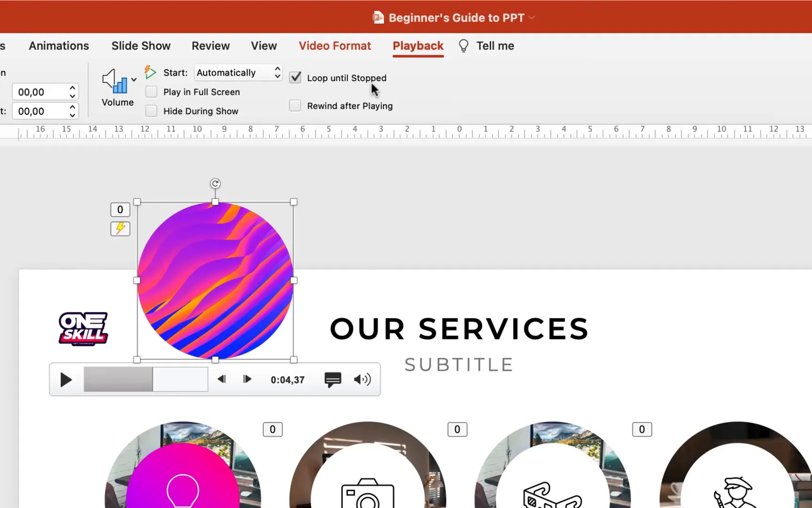The width and height of the screenshot is (812, 508).
Task: Select the SUBTITLE text box
Action: [459, 365]
